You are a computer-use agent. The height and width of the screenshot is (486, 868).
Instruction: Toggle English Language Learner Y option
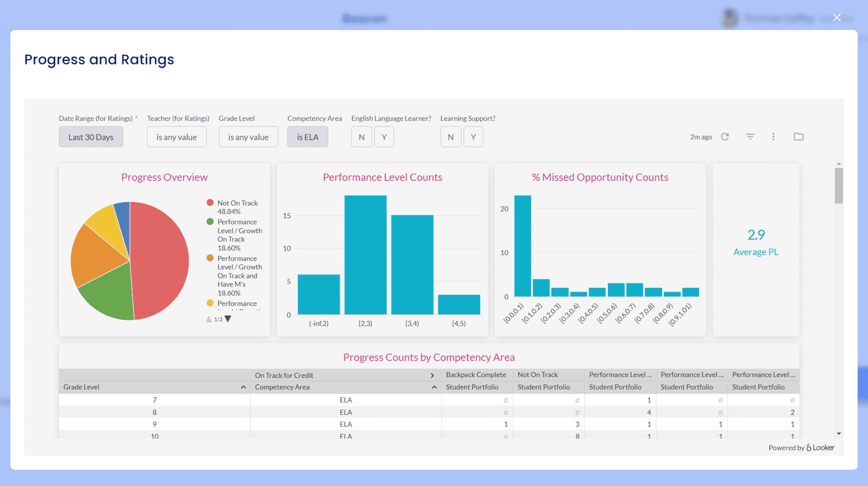(x=384, y=137)
